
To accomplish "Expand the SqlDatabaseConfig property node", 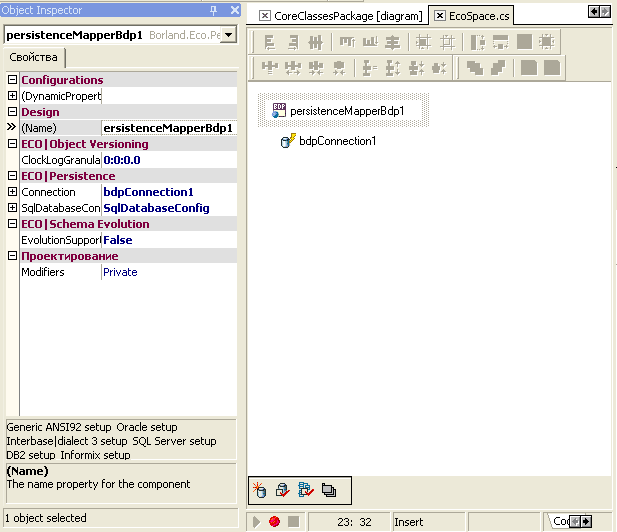I will 13,208.
